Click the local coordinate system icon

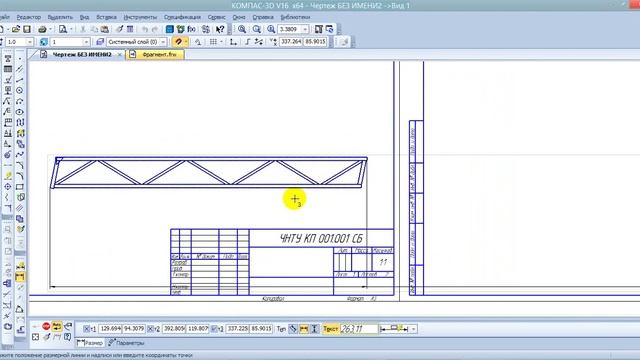tap(233, 42)
